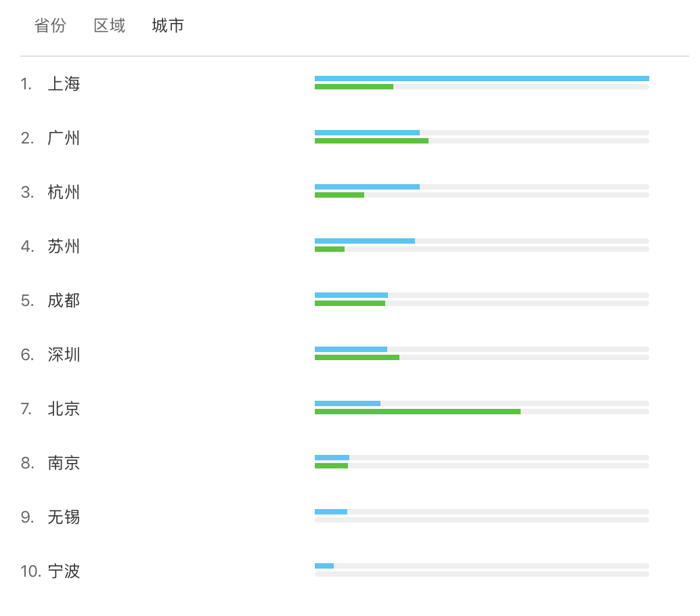Click the blue bar for 苏州
The image size is (700, 616).
click(x=364, y=241)
